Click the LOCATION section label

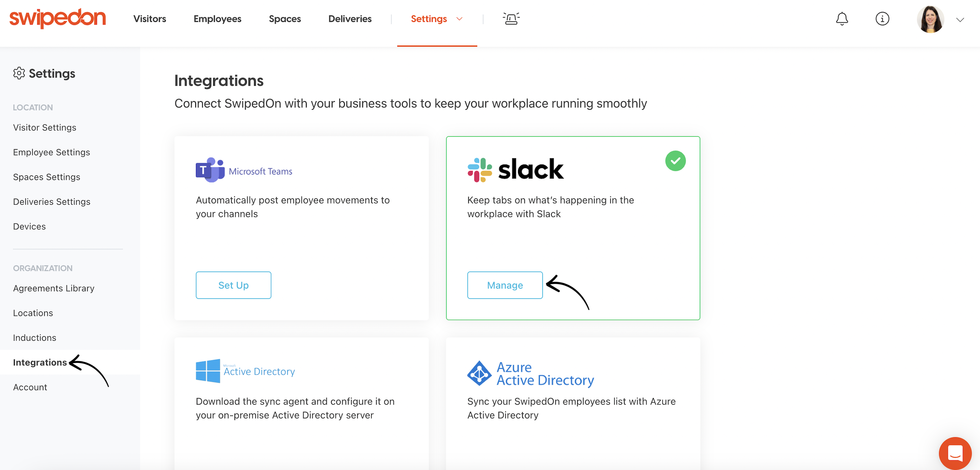(33, 107)
